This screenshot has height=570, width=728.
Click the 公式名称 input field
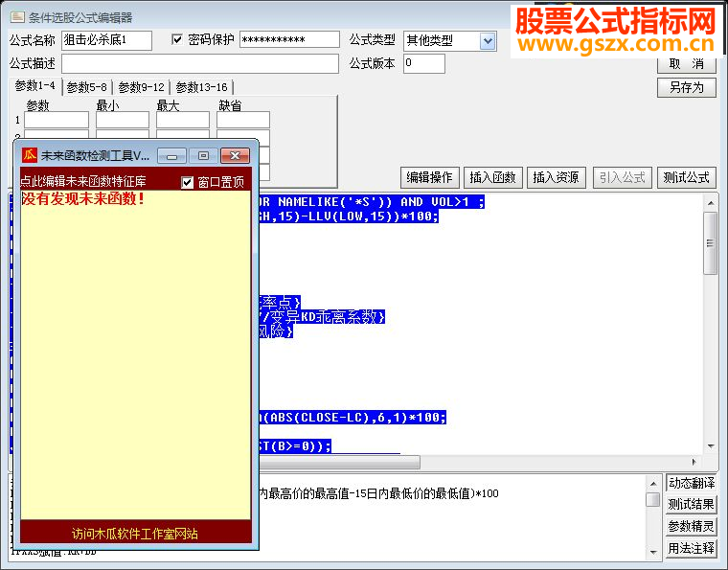(x=106, y=40)
